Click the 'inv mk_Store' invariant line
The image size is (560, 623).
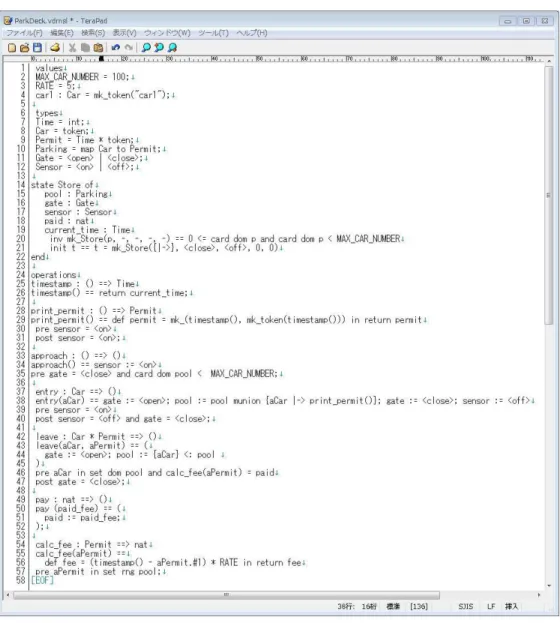click(x=227, y=239)
